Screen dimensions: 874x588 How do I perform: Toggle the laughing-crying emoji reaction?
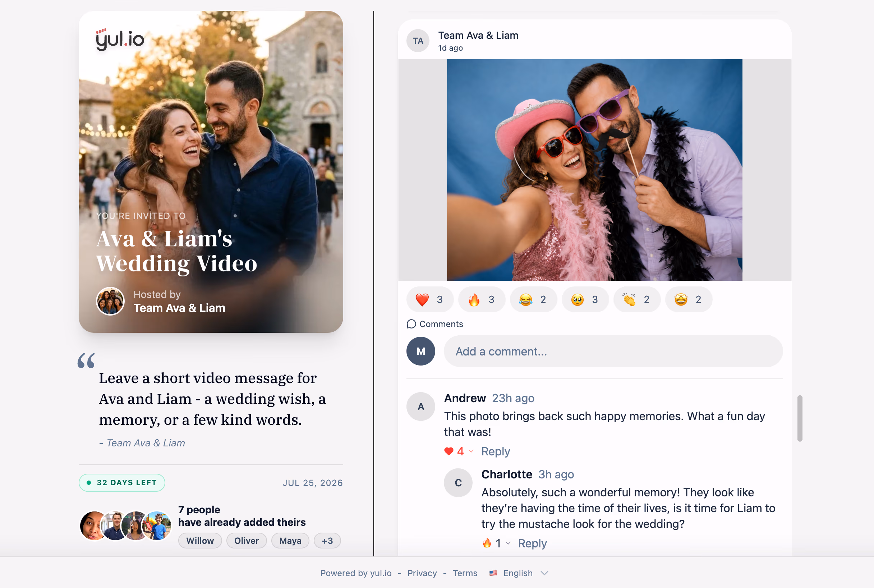coord(533,300)
